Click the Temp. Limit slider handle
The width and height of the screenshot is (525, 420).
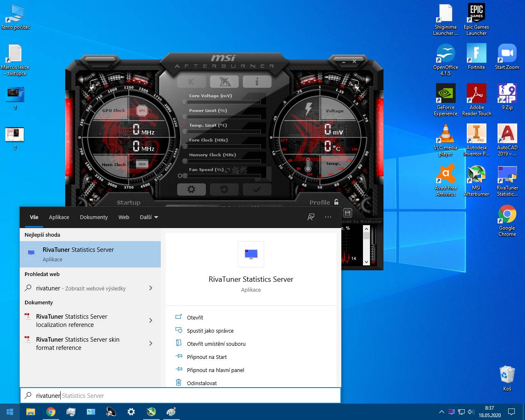[x=185, y=132]
